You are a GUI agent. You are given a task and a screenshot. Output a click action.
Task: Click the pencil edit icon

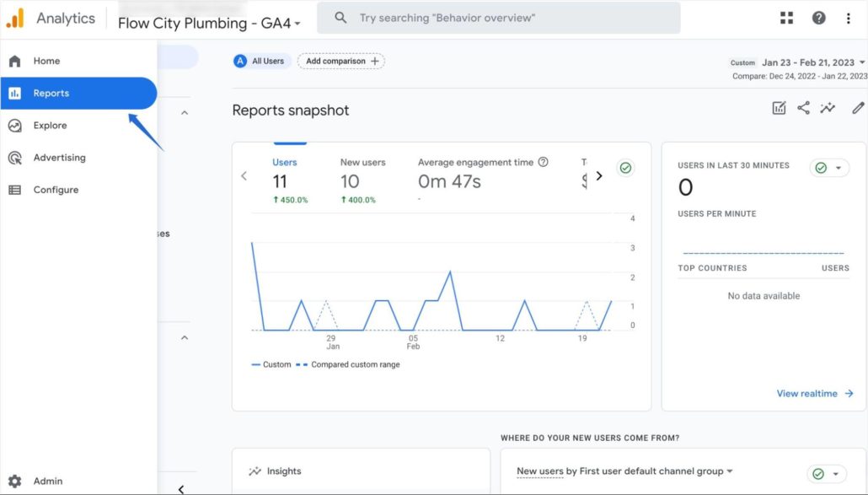[x=858, y=108]
